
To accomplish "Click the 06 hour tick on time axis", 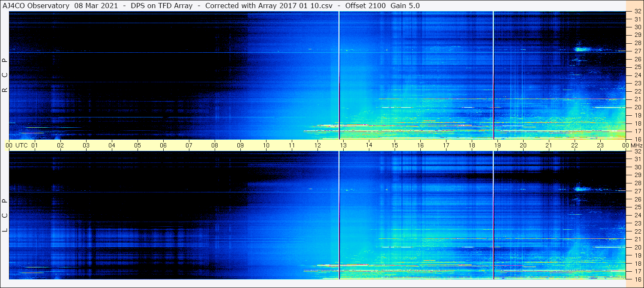I will coord(163,145).
